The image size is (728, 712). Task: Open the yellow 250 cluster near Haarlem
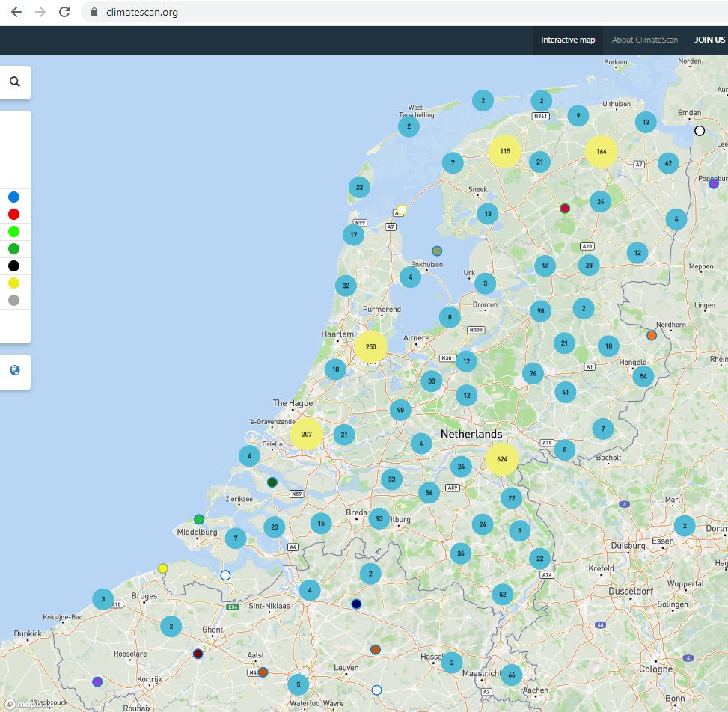(x=370, y=347)
